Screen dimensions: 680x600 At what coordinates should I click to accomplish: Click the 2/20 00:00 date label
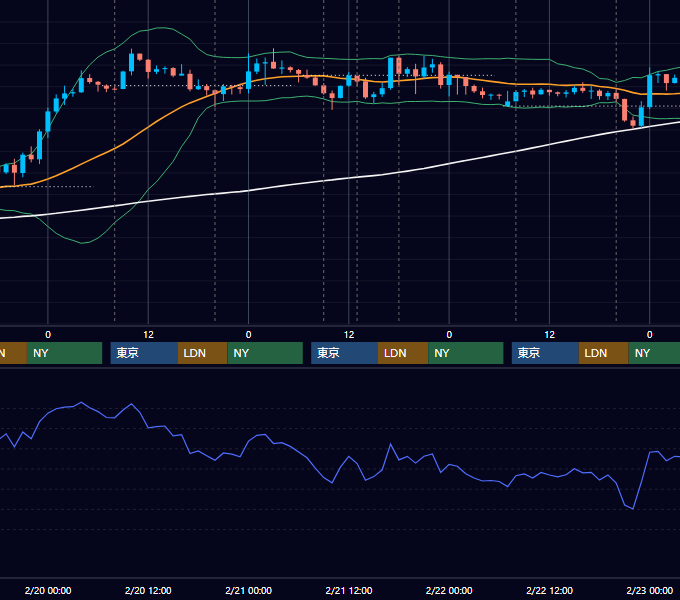(48, 590)
